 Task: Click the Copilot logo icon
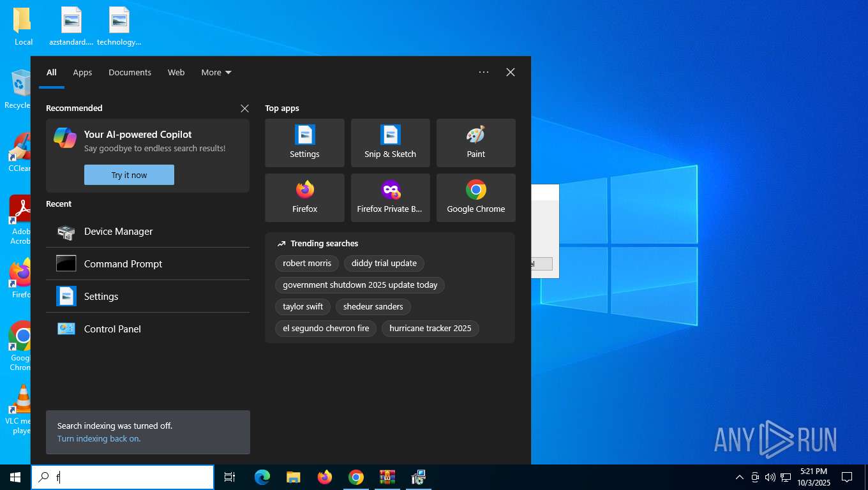[x=64, y=137]
